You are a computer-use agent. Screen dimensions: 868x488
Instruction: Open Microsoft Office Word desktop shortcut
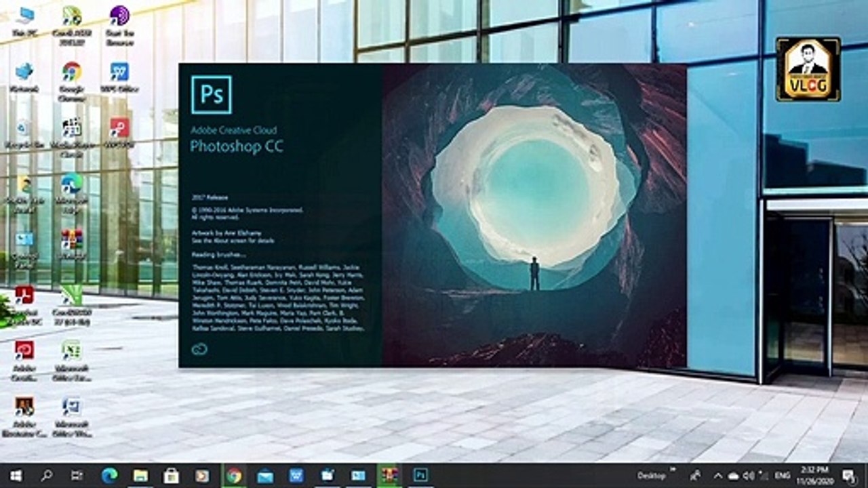(72, 415)
